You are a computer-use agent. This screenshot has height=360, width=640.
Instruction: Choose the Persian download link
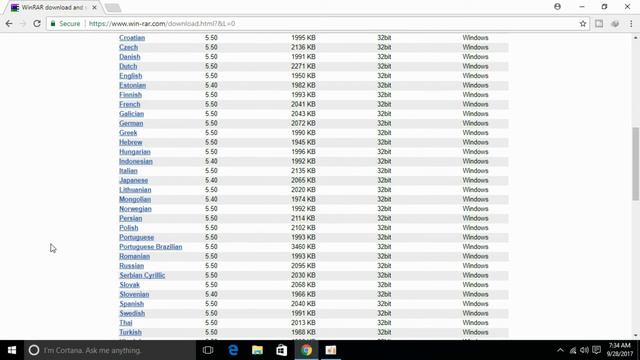point(131,218)
